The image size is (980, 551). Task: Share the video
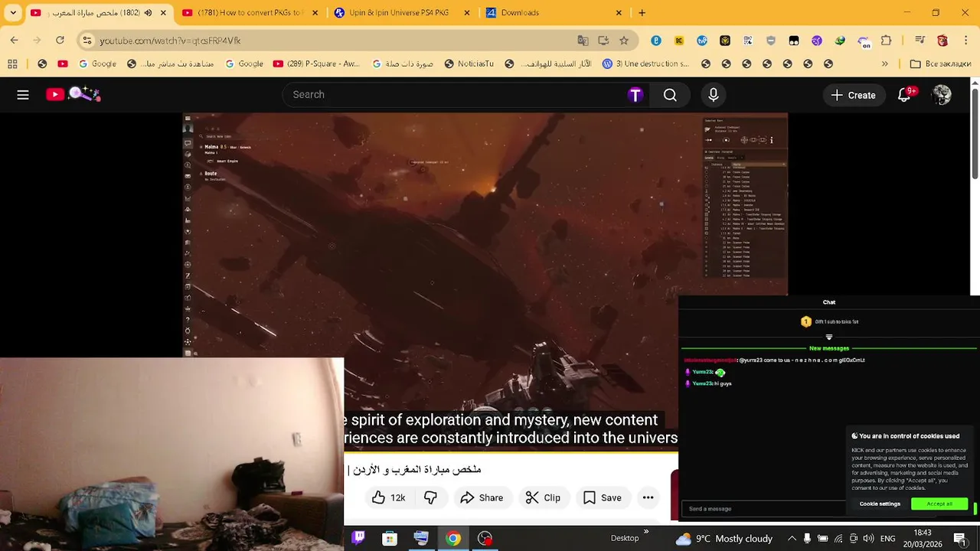pyautogui.click(x=482, y=497)
